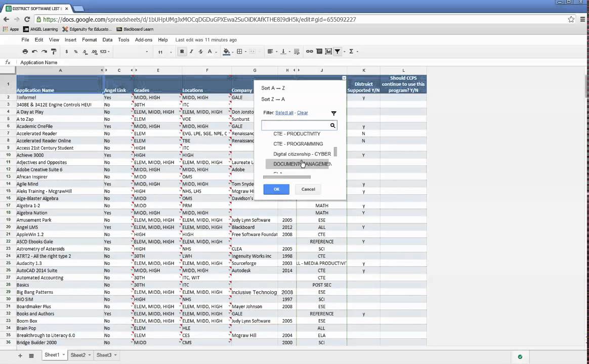Open the Data menu
589x364 pixels.
pos(107,40)
